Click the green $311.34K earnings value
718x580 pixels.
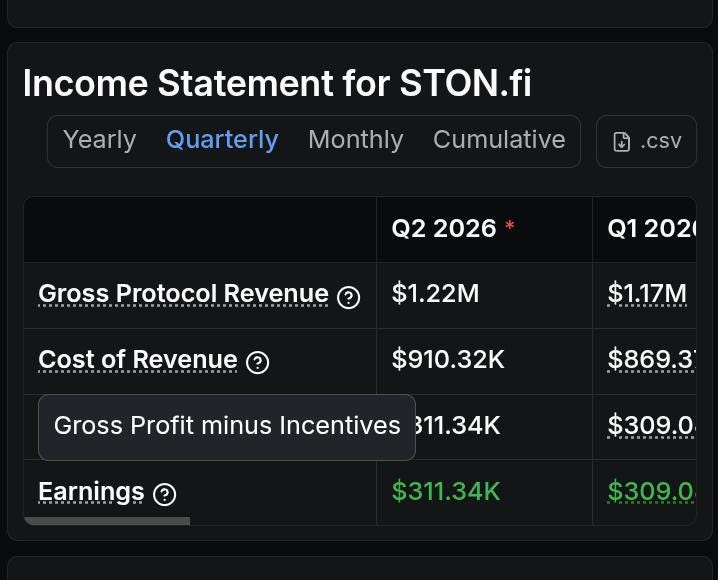(x=446, y=491)
